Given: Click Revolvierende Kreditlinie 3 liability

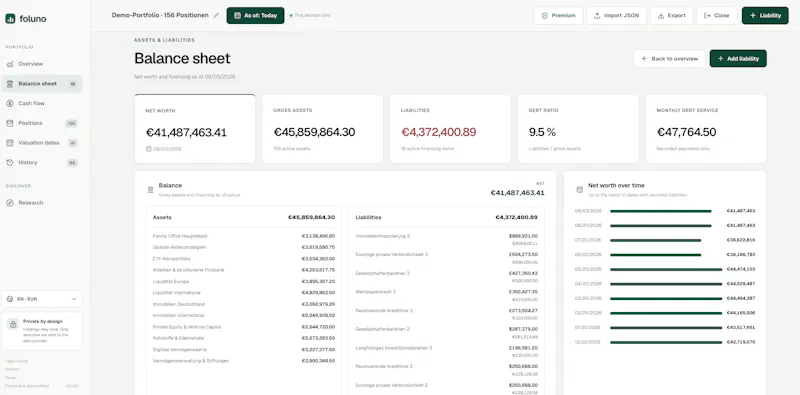Looking at the screenshot, I should click(x=446, y=314).
